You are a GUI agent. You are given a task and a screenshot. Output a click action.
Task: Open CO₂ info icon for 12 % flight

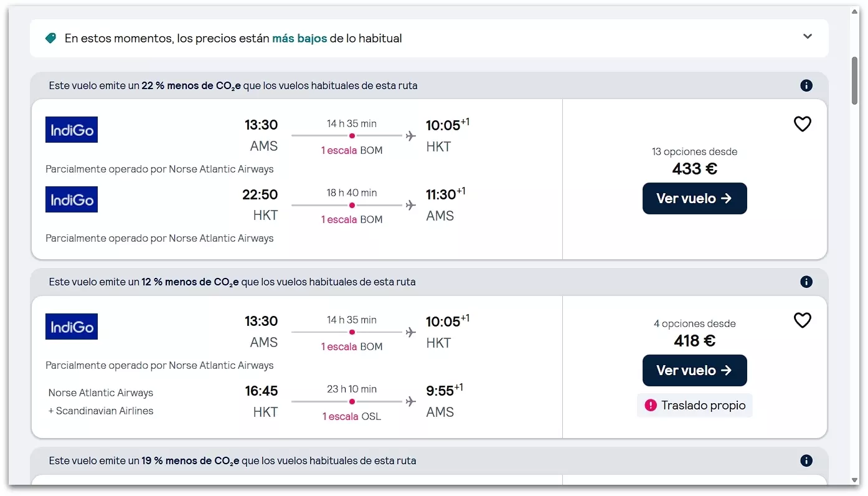(806, 282)
